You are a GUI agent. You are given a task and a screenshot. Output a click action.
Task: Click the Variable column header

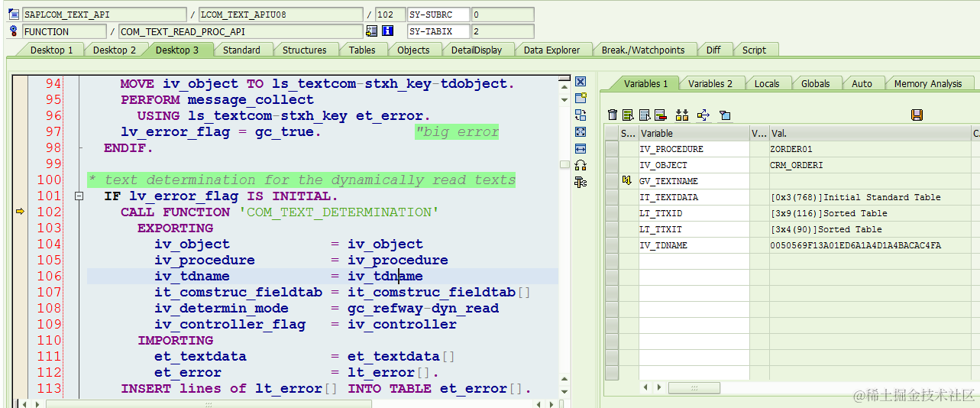pos(694,133)
